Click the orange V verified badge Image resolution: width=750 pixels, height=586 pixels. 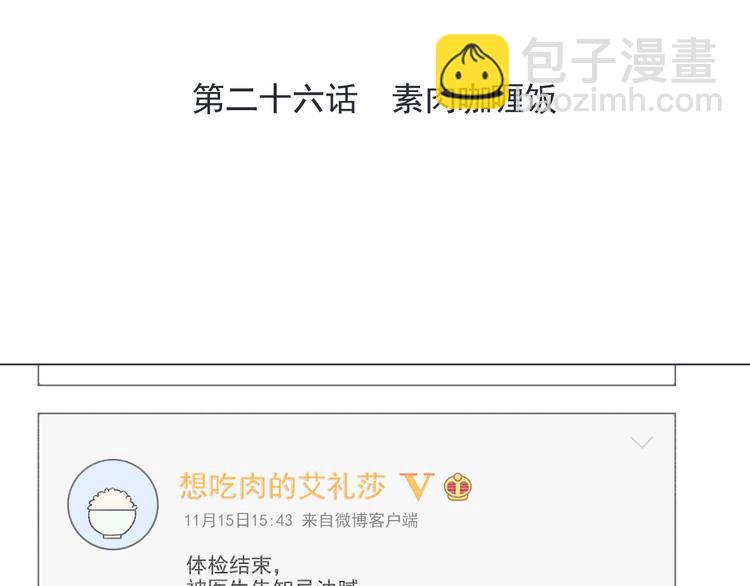[x=417, y=486]
